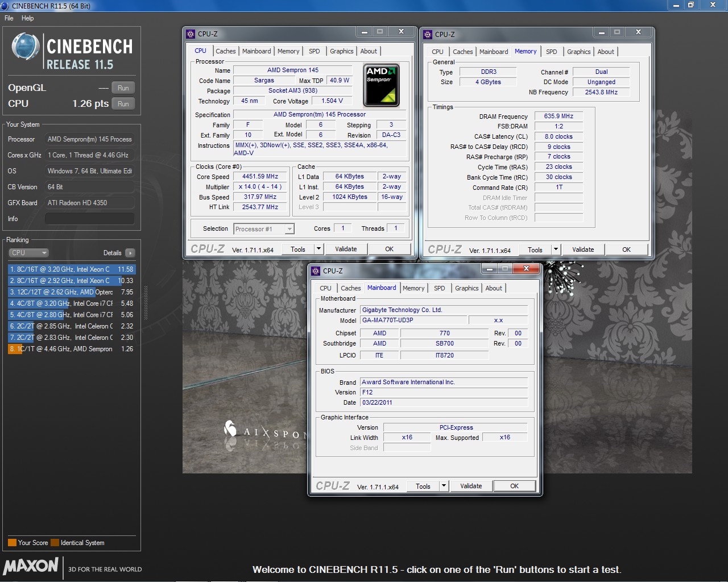Click Validate in CPU-Z Mainboard window

point(471,486)
